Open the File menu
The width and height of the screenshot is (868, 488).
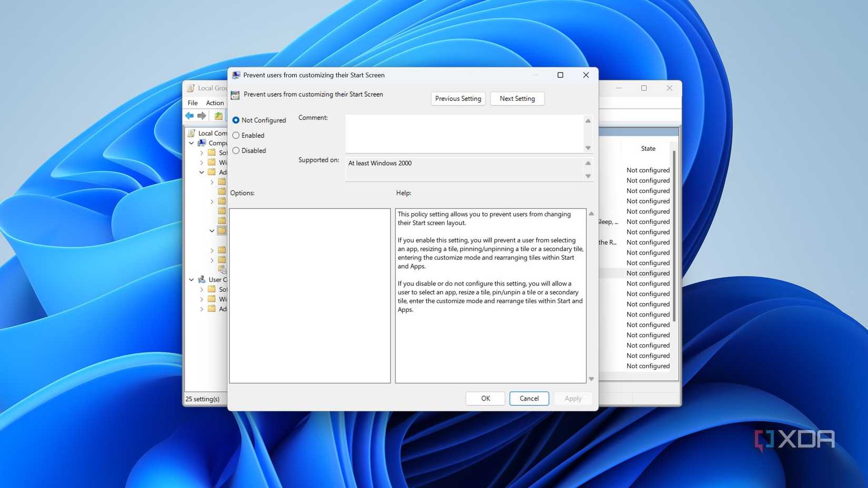coord(193,103)
